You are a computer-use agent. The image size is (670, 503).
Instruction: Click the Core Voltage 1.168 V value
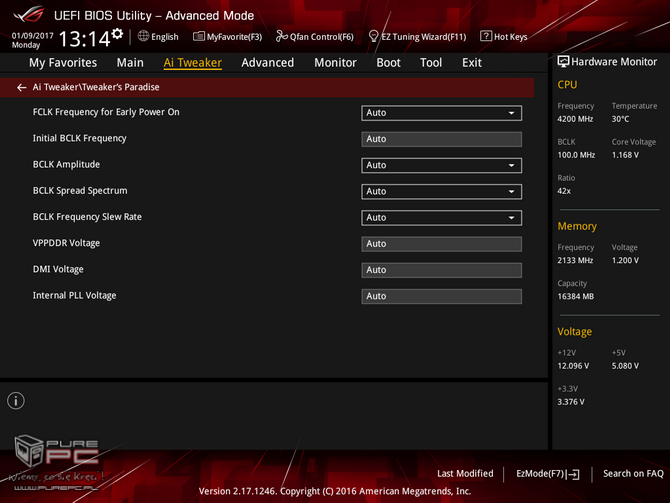coord(625,155)
